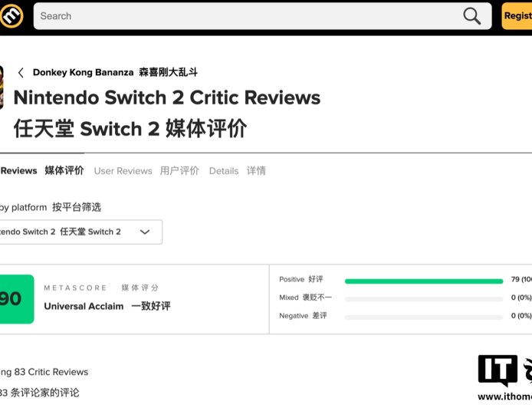
Task: Click the green Positive reviews bar
Action: coord(423,281)
